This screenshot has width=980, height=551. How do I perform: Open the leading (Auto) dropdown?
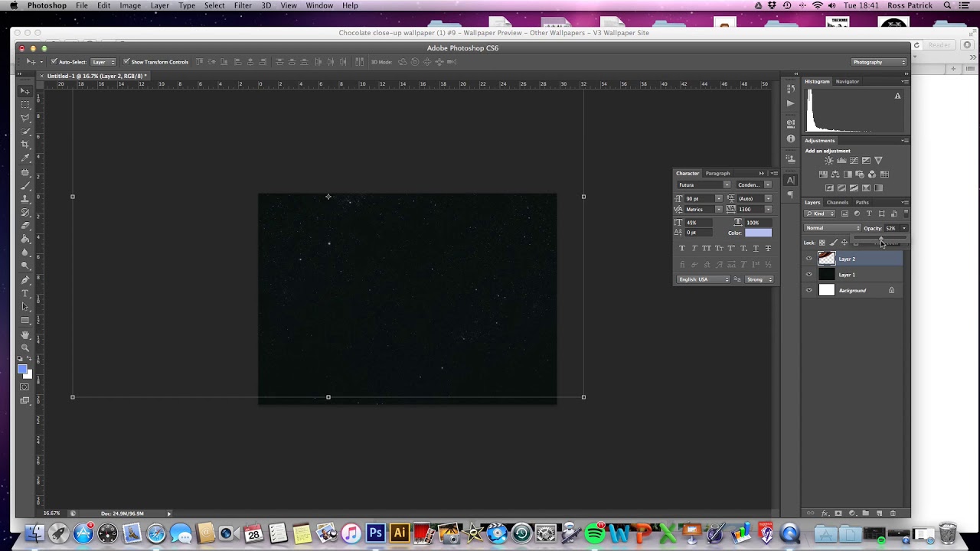point(768,198)
